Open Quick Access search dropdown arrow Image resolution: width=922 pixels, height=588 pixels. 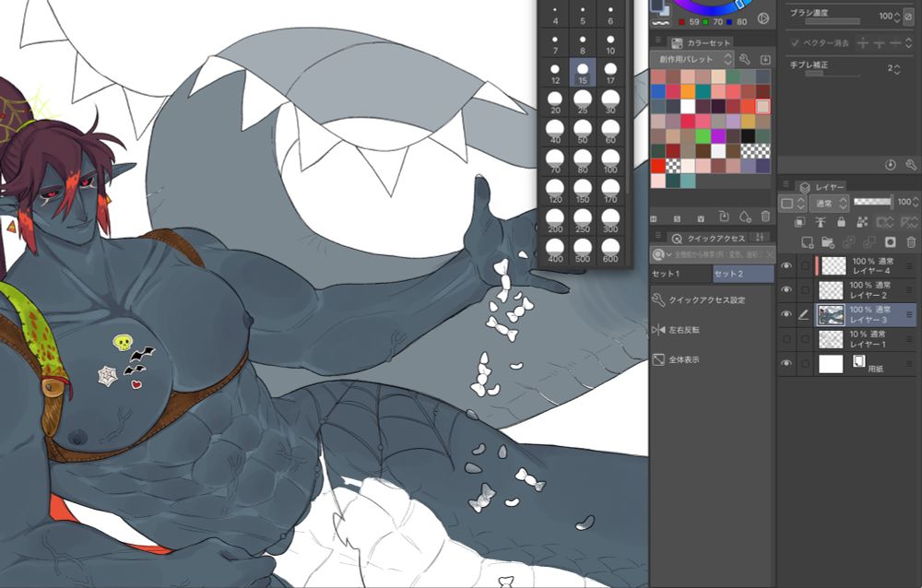click(x=669, y=254)
